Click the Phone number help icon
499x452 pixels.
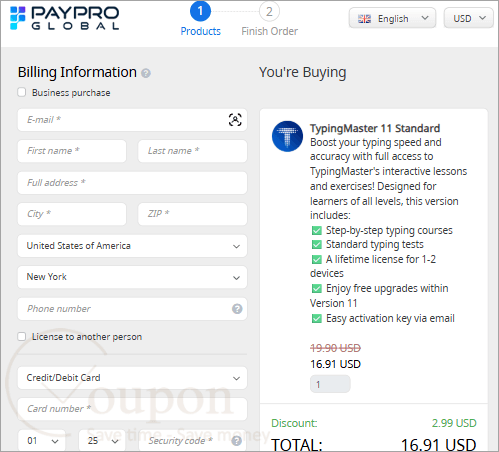[237, 309]
